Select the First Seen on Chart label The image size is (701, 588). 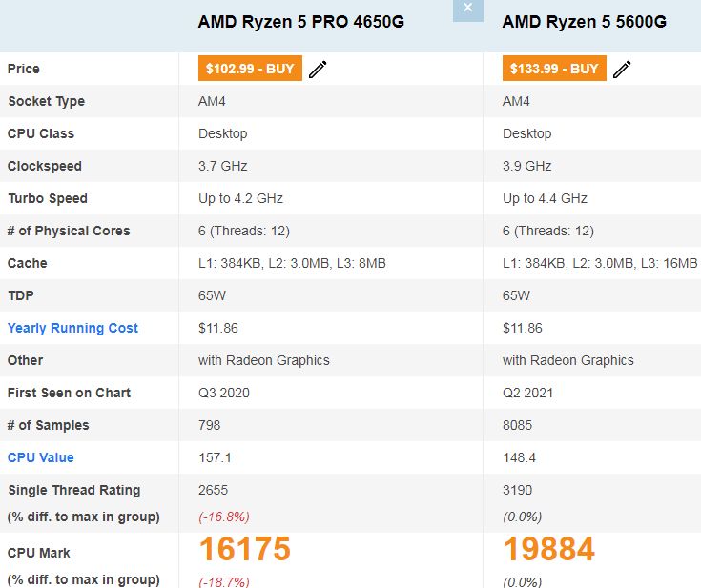pos(70,393)
